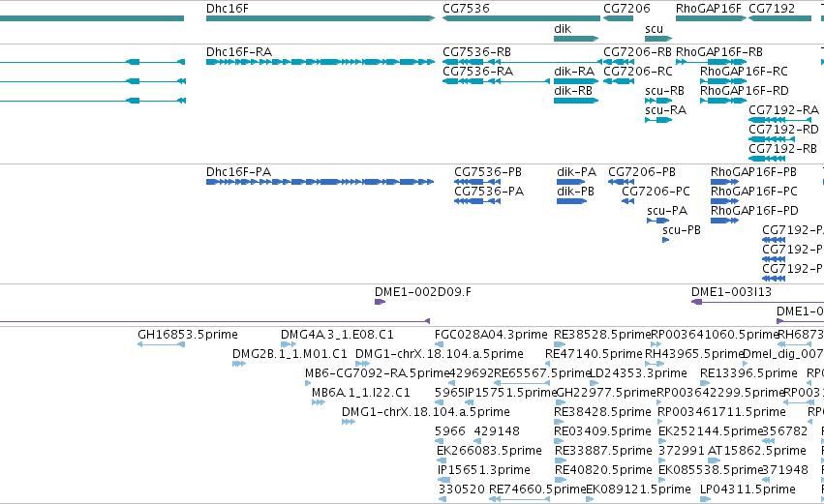The width and height of the screenshot is (824, 504).
Task: Select the RE03409.5prime EST glyph
Action: 559,441
